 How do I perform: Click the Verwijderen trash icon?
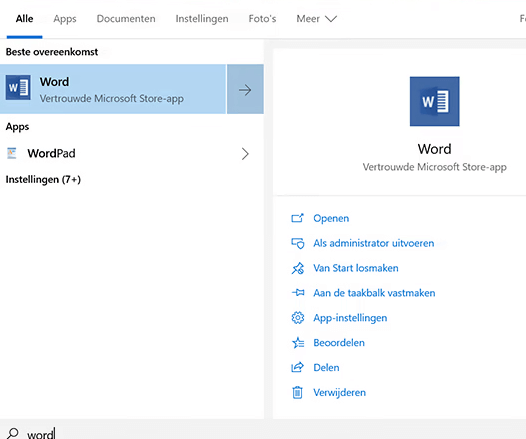click(298, 392)
